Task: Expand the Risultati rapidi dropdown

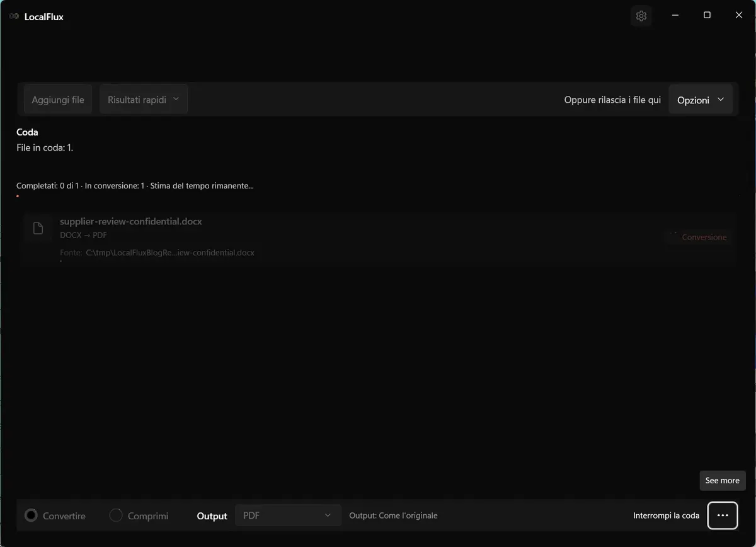Action: coord(144,100)
